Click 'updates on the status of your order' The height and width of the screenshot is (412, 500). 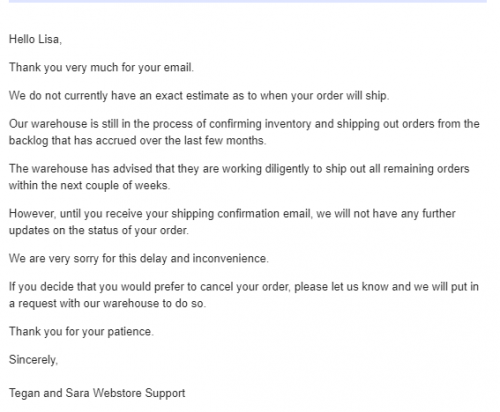coord(99,230)
